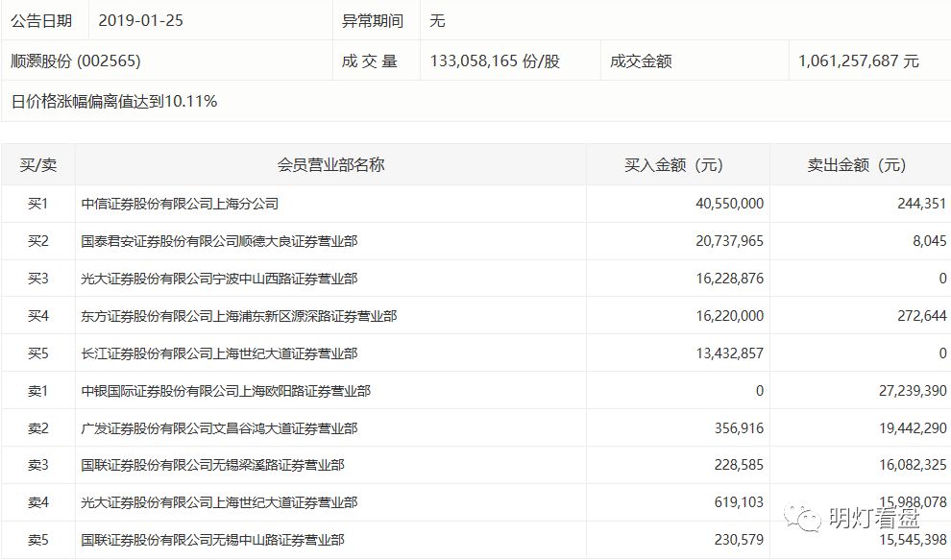951x560 pixels.
Task: Click 东方证券上海浦东新区源深路证券营业部 row name
Action: click(239, 316)
